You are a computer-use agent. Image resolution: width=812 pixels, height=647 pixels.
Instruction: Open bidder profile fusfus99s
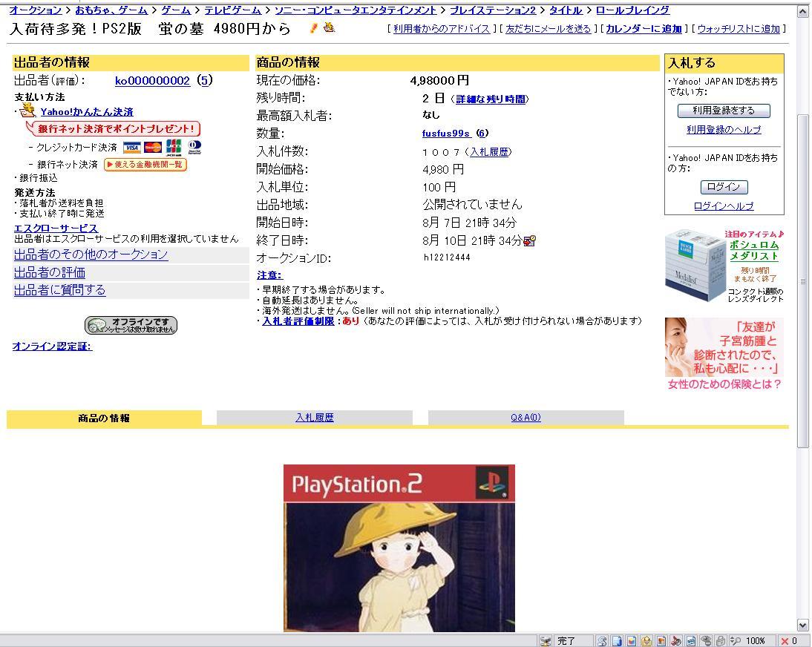(446, 133)
